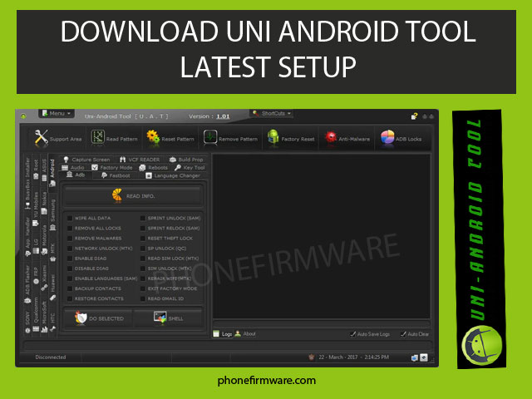Switch to the Adb tab
Image resolution: width=532 pixels, height=399 pixels.
(76, 175)
